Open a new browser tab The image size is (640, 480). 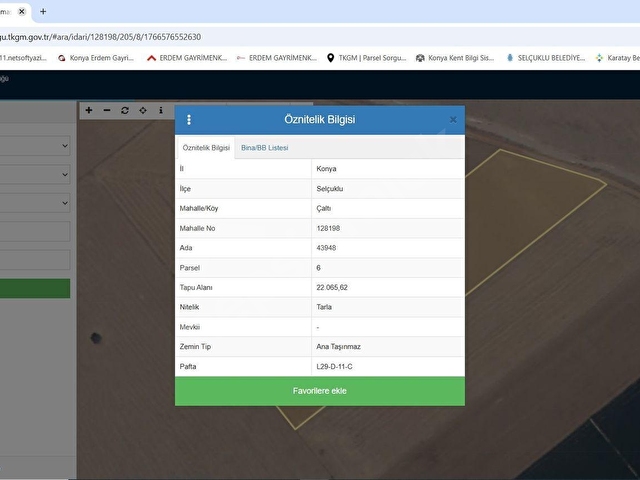tap(43, 11)
